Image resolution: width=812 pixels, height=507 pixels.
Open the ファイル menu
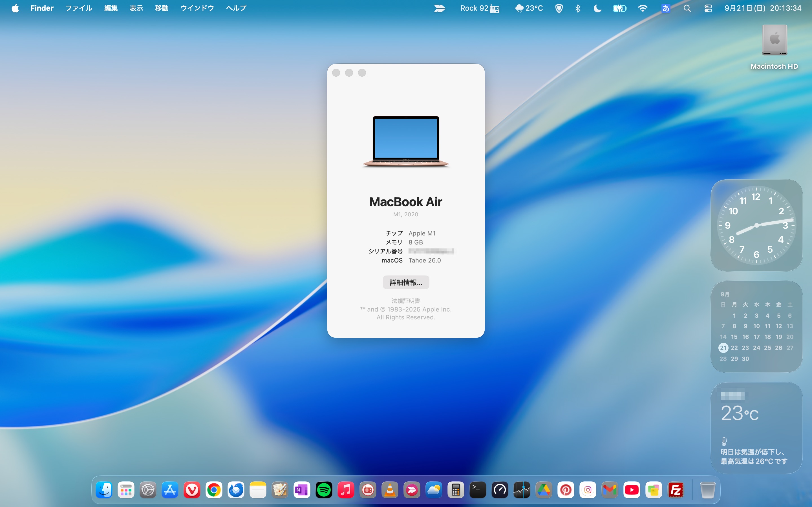coord(78,8)
